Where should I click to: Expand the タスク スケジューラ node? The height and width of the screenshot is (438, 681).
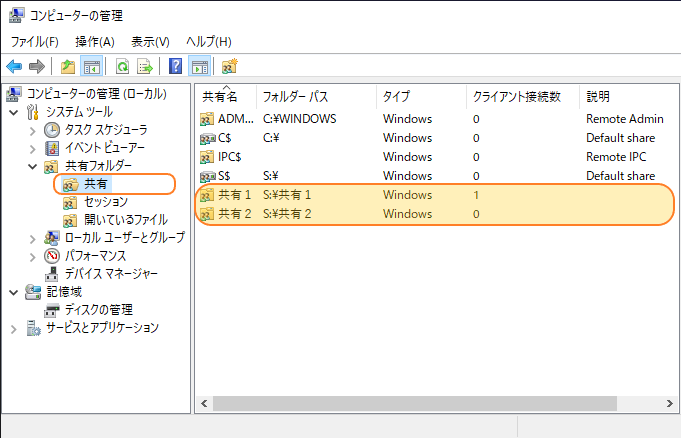[33, 130]
